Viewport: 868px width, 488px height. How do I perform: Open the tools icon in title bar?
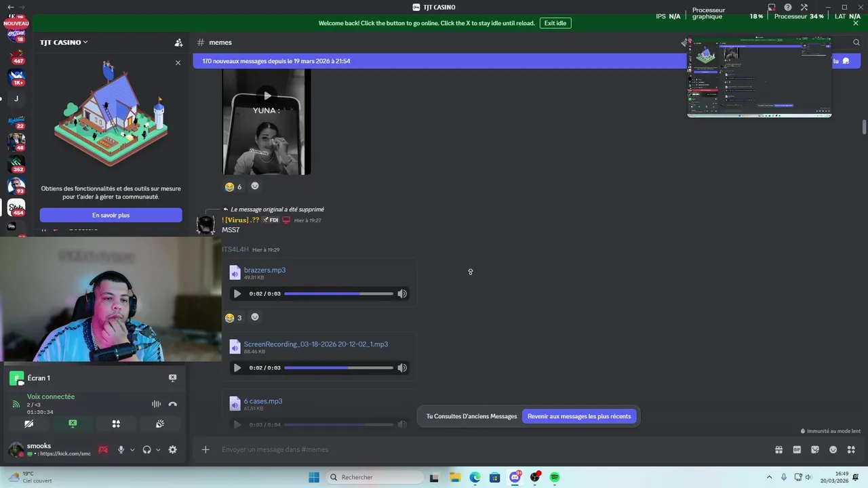(804, 7)
